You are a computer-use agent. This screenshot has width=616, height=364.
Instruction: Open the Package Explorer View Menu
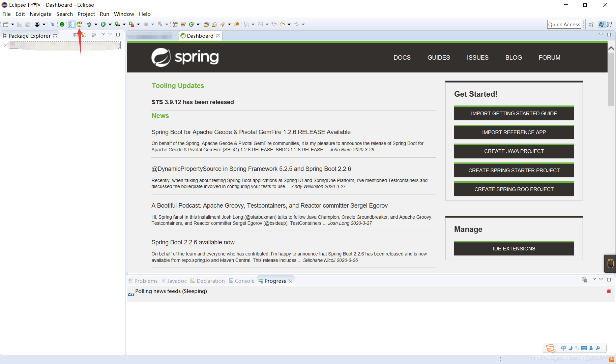coord(103,34)
